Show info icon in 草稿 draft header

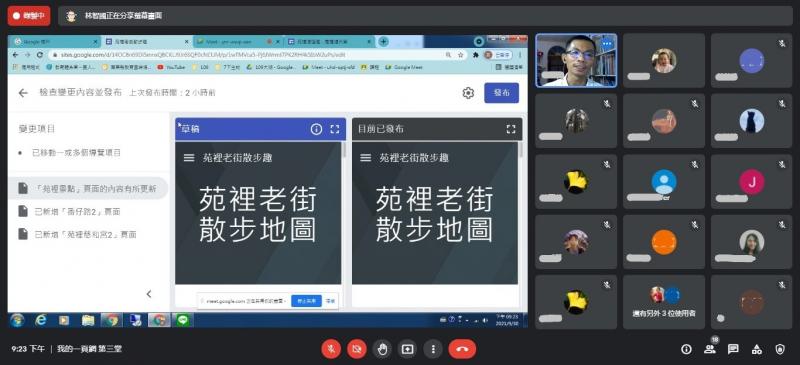click(x=316, y=129)
